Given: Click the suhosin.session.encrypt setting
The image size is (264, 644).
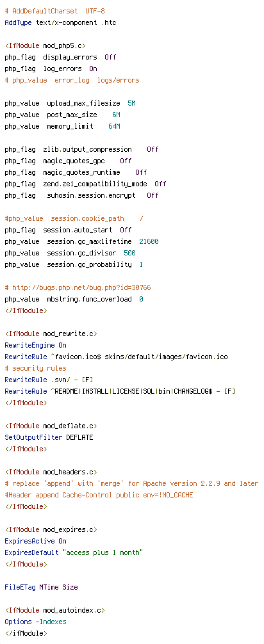Looking at the screenshot, I should [x=91, y=195].
